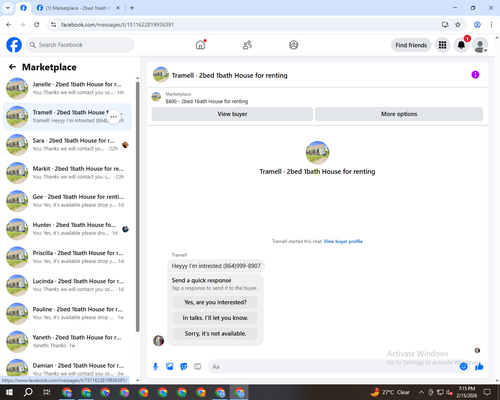Go back using the Marketplace back arrow
Image resolution: width=500 pixels, height=400 pixels.
12,67
